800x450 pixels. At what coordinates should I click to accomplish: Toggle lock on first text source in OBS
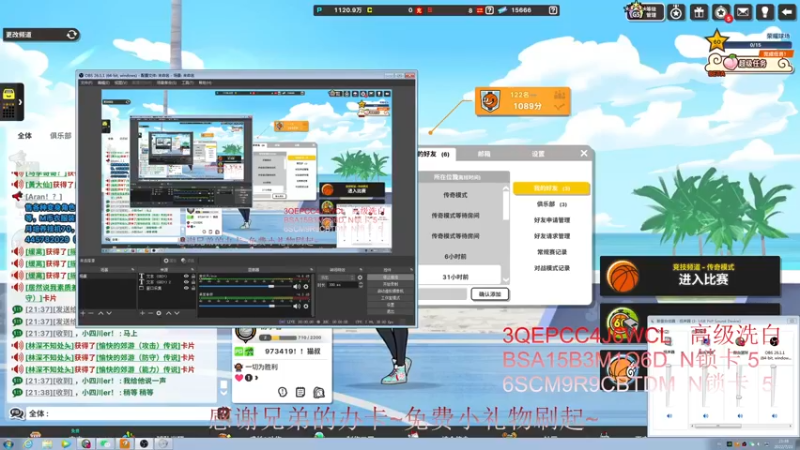(x=193, y=276)
